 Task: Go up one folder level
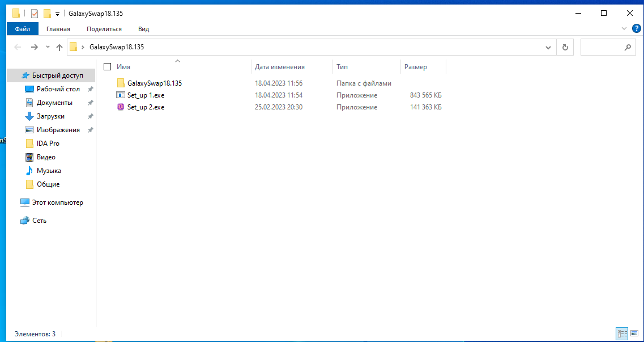click(59, 47)
